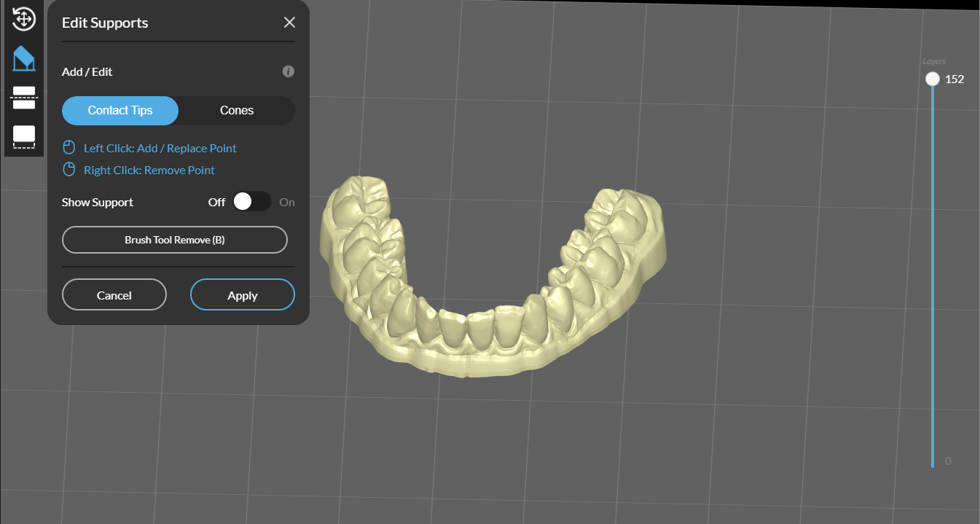The image size is (980, 524).
Task: Click the left-click mouse icon
Action: coord(69,148)
